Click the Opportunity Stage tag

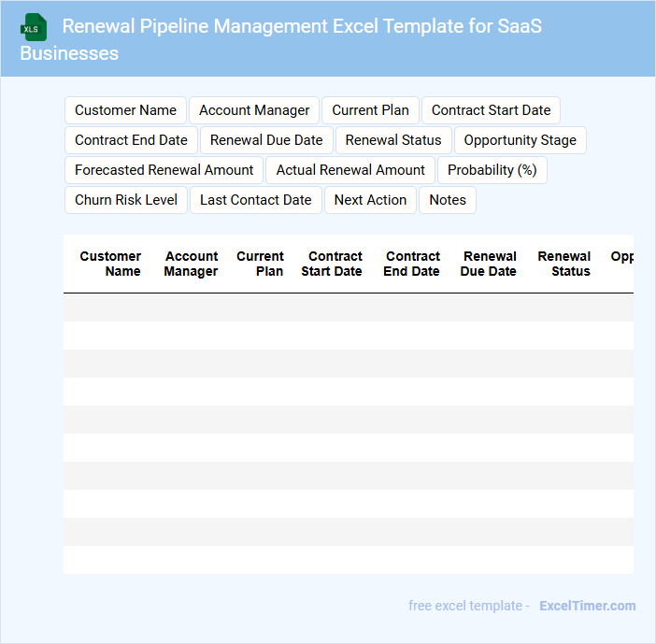click(x=520, y=140)
